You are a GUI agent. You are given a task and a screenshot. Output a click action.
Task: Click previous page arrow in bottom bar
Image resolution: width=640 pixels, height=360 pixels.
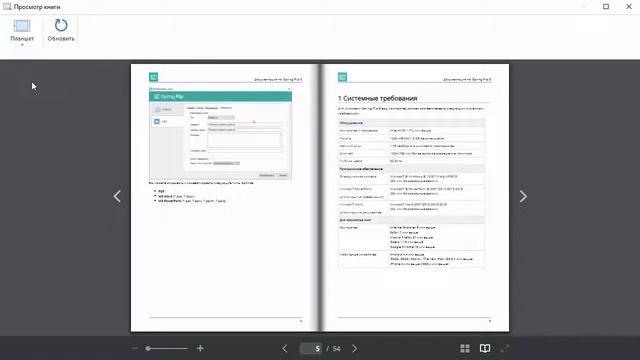[284, 348]
